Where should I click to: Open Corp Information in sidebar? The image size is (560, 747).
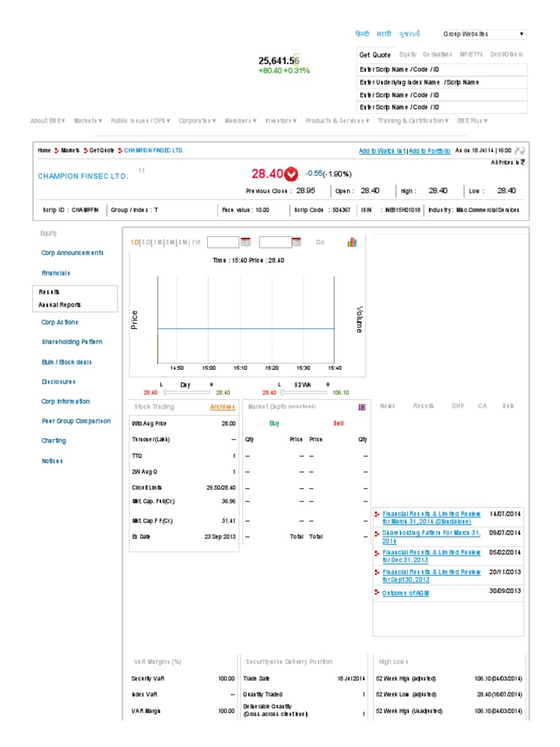point(66,401)
